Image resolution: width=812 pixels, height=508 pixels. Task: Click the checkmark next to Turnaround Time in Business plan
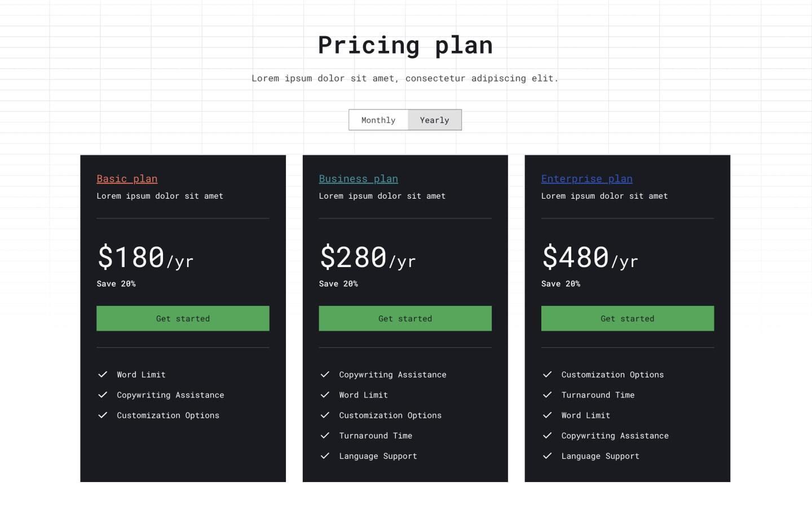point(325,435)
